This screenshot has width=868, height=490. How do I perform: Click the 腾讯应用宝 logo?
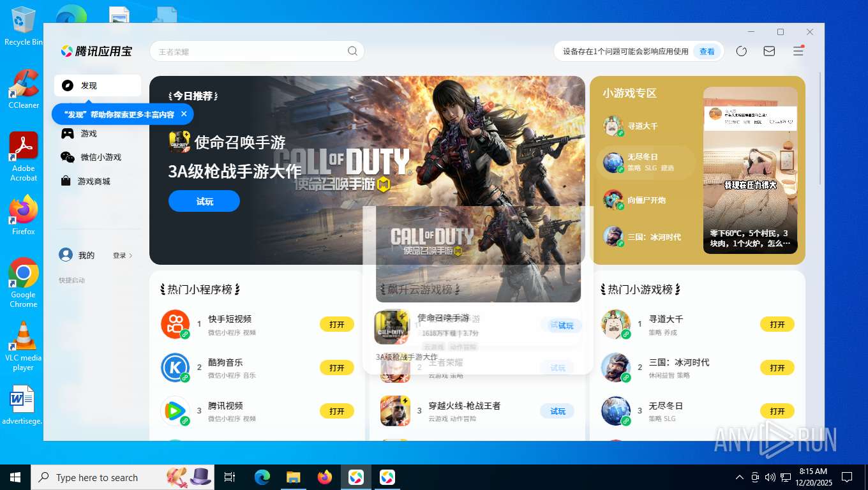[x=96, y=51]
